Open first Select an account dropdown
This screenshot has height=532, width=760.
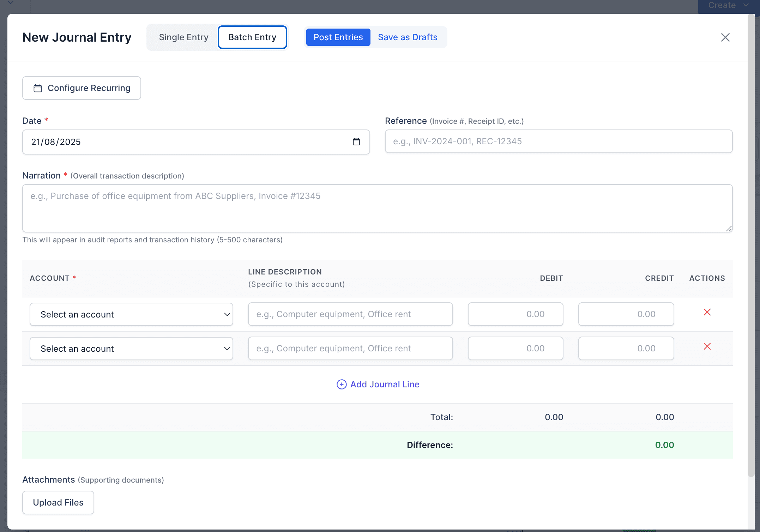[131, 314]
